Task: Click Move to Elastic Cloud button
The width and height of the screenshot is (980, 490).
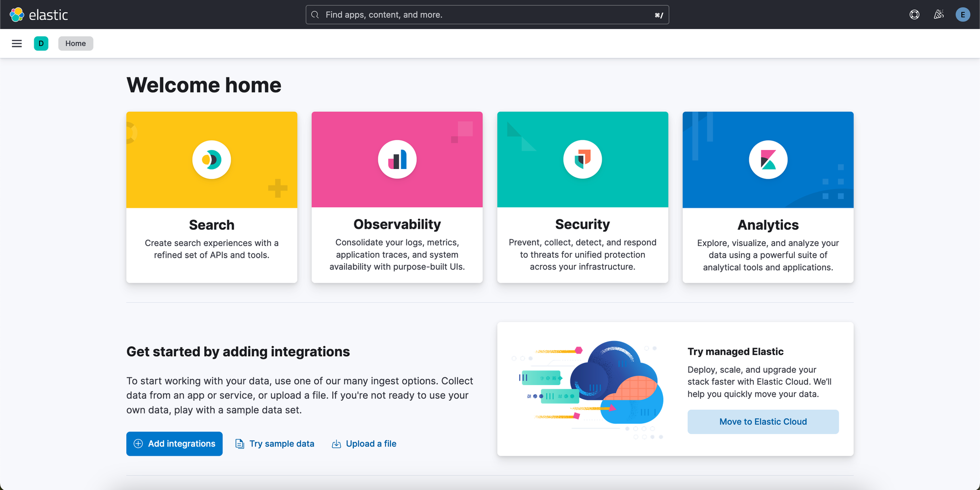Action: tap(763, 422)
